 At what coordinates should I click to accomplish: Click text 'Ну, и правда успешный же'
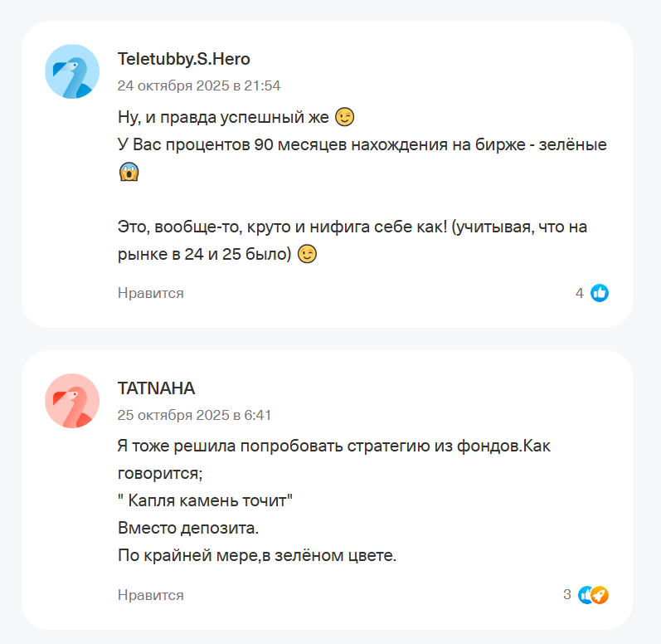[x=224, y=116]
